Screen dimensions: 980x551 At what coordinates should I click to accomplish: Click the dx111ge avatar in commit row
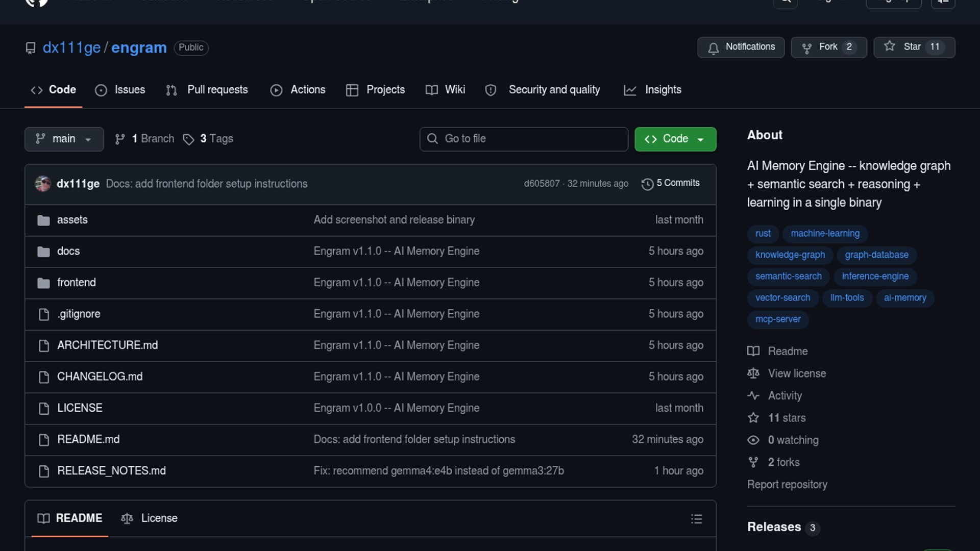(x=43, y=184)
